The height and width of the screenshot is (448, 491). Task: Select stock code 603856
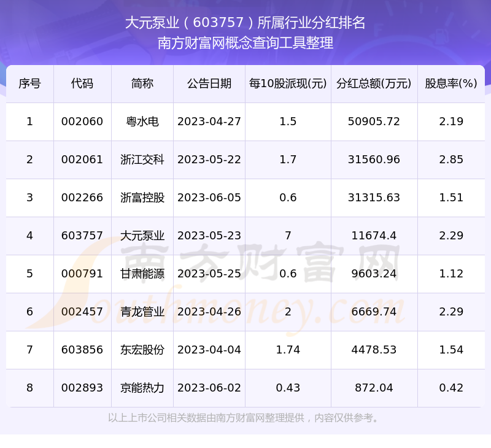(82, 350)
